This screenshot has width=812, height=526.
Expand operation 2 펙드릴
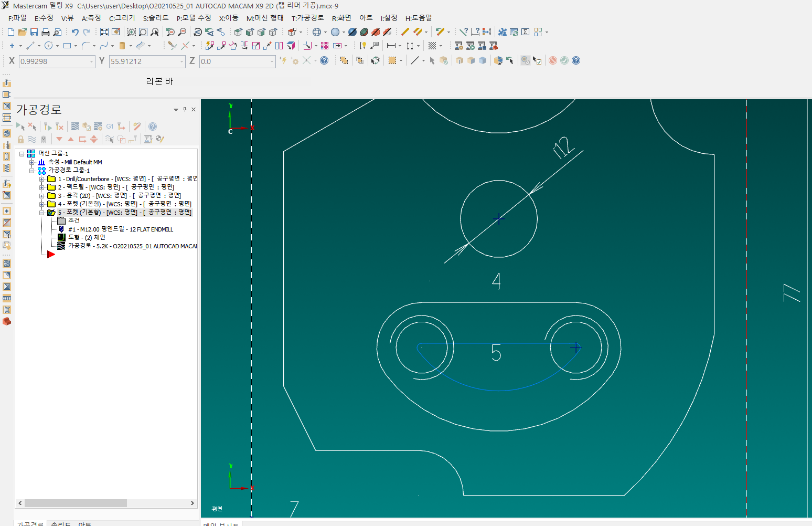click(x=41, y=187)
